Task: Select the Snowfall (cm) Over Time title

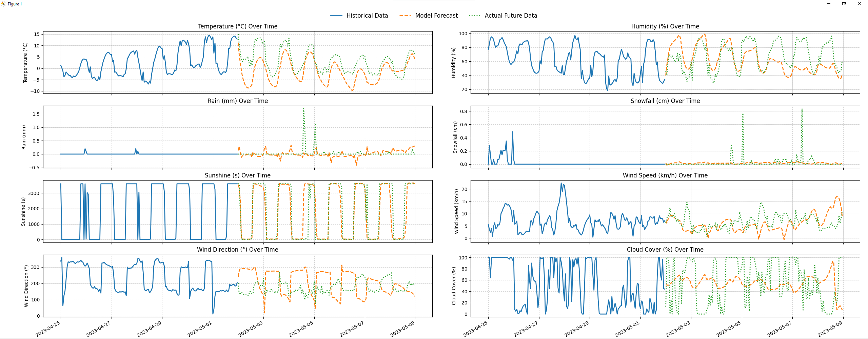Action: tap(665, 101)
